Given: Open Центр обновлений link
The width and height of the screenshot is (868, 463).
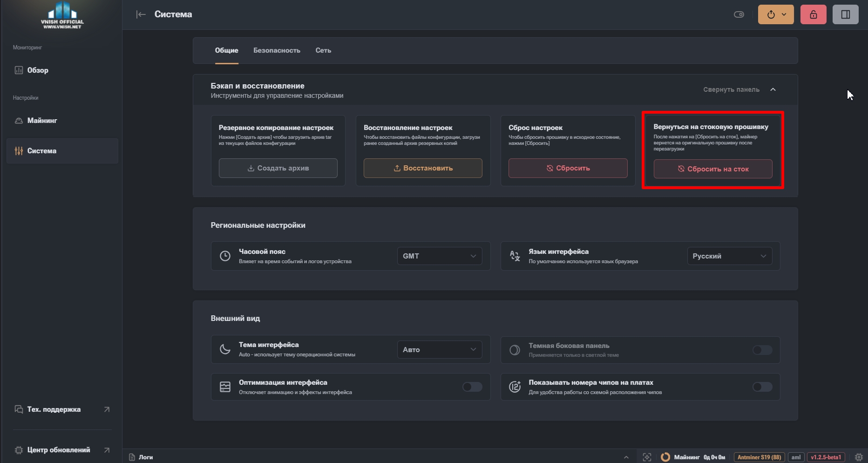Looking at the screenshot, I should 62,450.
